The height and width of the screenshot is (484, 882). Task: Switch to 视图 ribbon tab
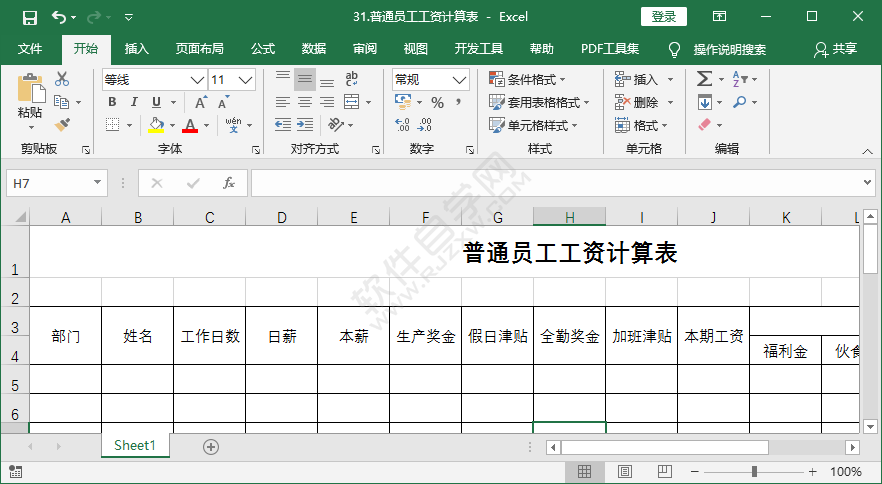point(416,49)
